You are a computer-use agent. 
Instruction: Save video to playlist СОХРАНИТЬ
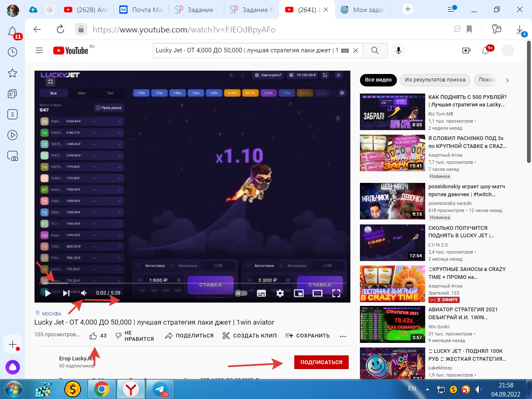point(308,336)
